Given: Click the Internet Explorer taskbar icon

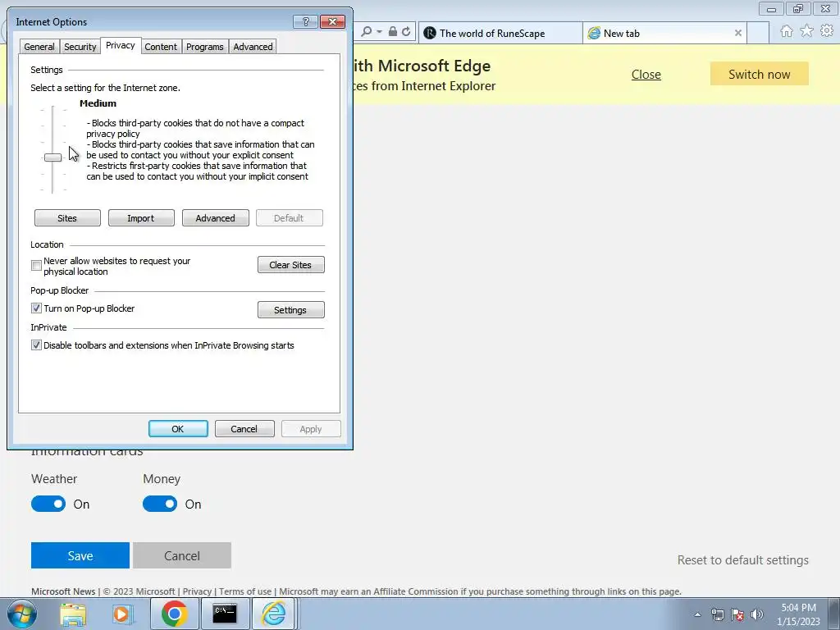Looking at the screenshot, I should click(x=273, y=614).
